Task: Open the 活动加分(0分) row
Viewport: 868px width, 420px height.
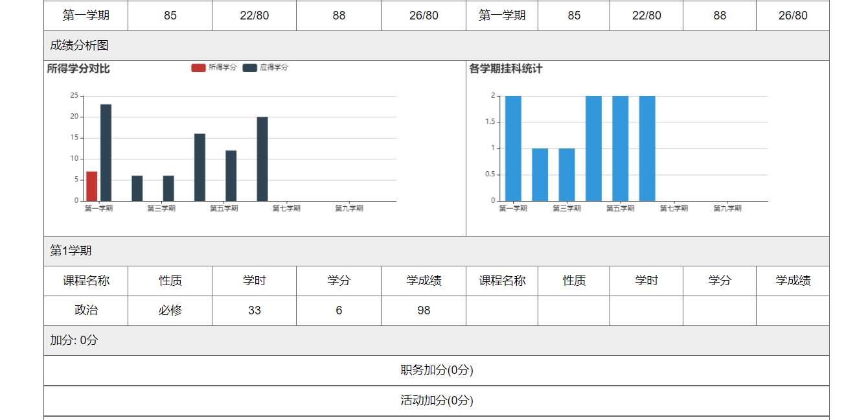Action: click(437, 401)
